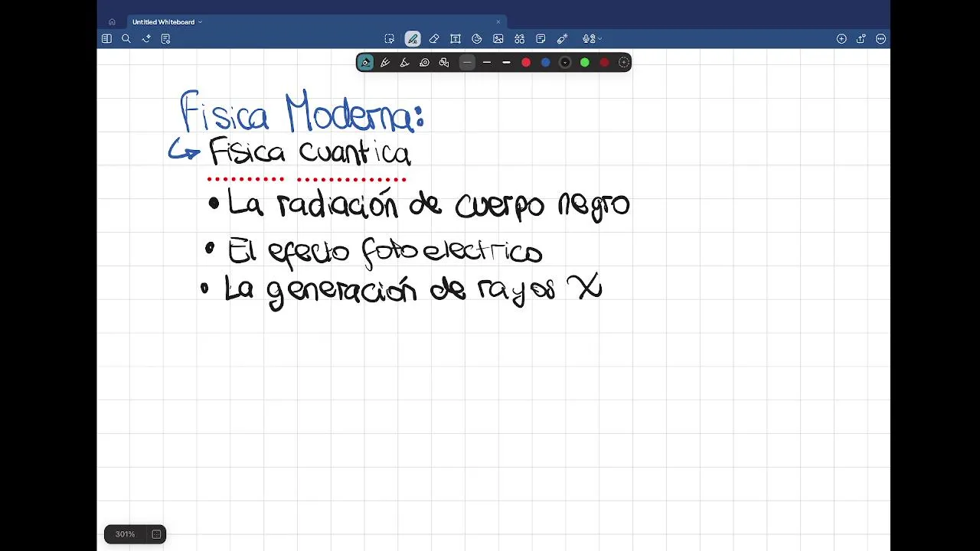Select the Eraser tool
Image resolution: width=980 pixels, height=551 pixels.
tap(434, 39)
